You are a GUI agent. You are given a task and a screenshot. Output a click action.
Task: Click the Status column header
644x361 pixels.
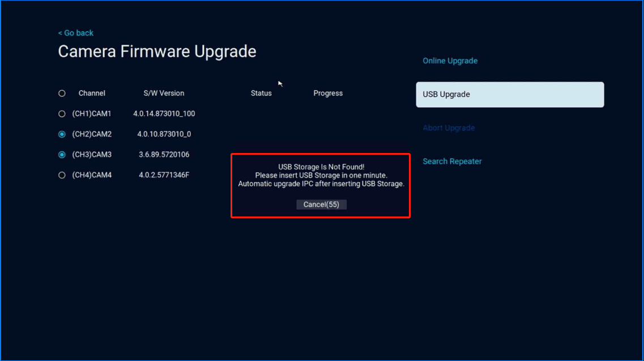pyautogui.click(x=261, y=94)
